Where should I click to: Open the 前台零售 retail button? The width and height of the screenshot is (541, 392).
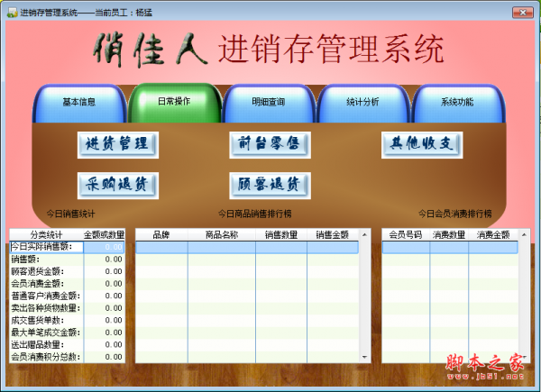coord(270,145)
